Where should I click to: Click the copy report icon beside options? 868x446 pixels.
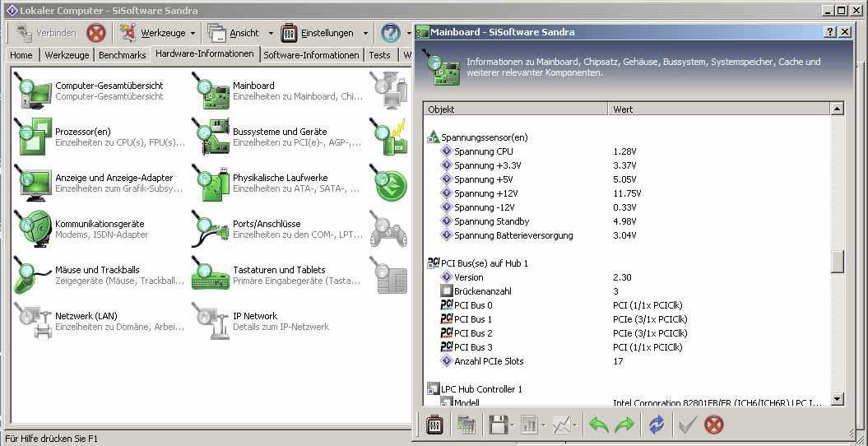point(466,425)
